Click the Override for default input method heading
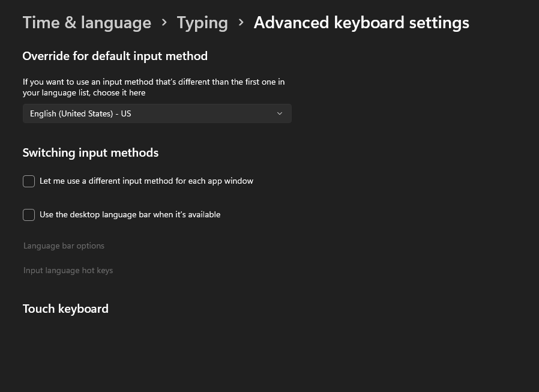The image size is (539, 392). tap(115, 56)
